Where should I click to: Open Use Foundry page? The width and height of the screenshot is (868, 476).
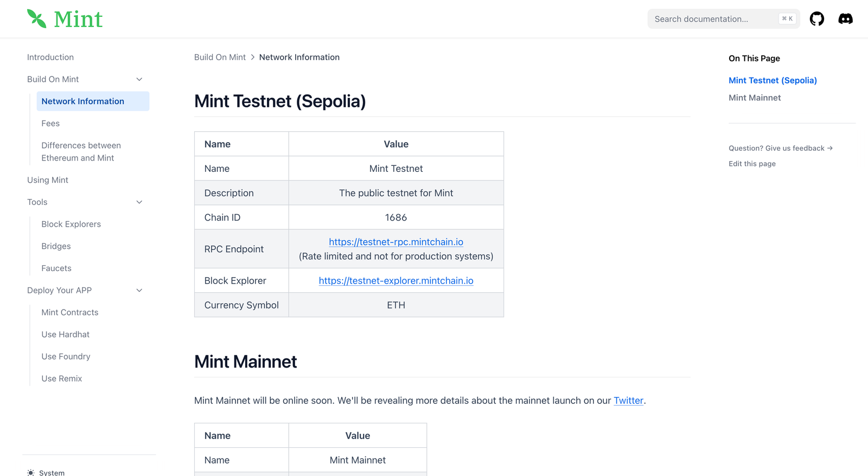point(66,357)
